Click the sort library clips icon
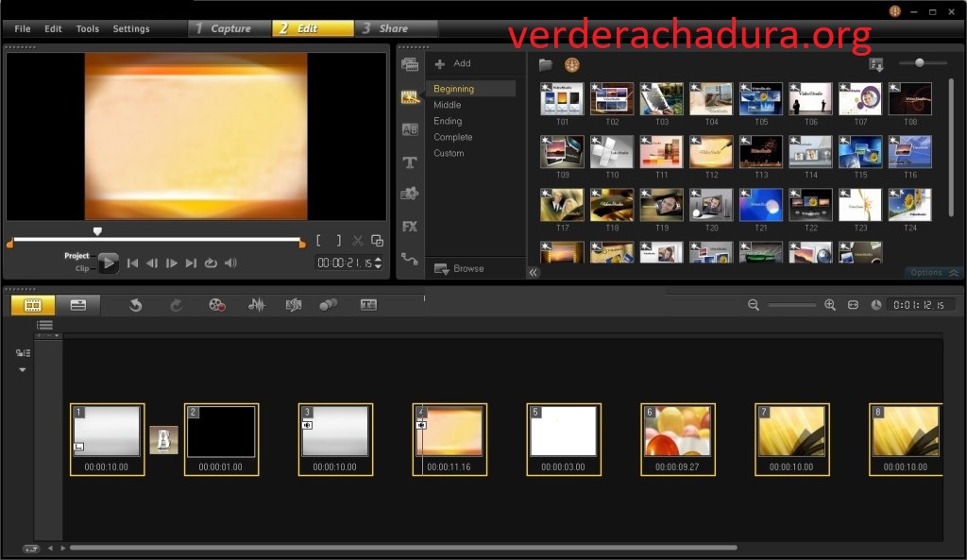The image size is (967, 560). 875,64
